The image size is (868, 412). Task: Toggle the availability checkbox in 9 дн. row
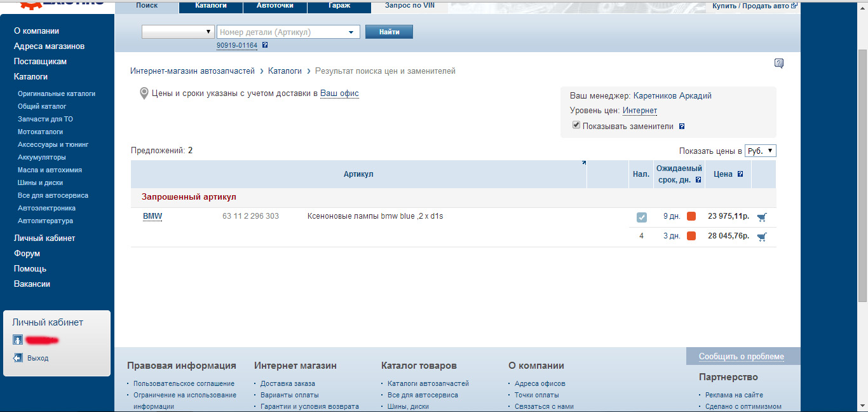coord(642,217)
